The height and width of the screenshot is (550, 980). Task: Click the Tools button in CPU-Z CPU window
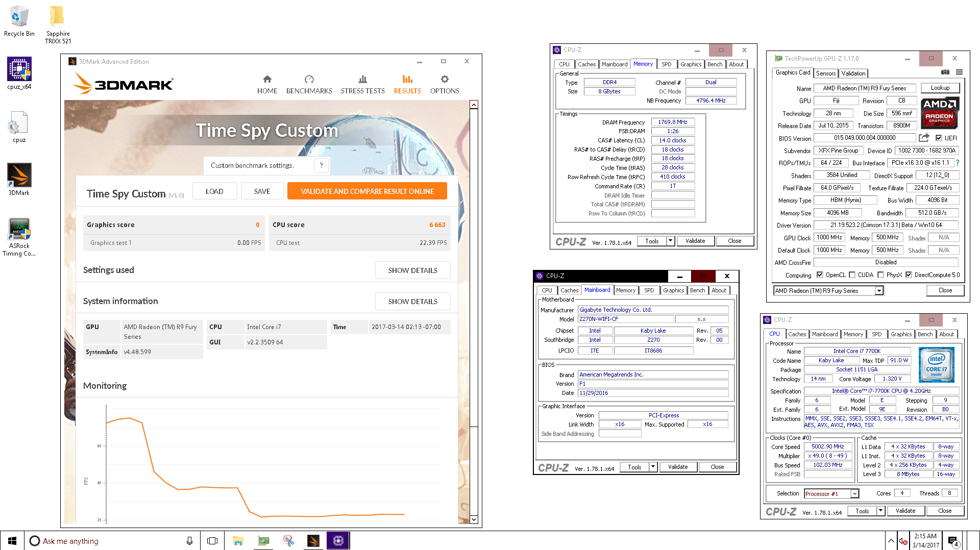[862, 511]
